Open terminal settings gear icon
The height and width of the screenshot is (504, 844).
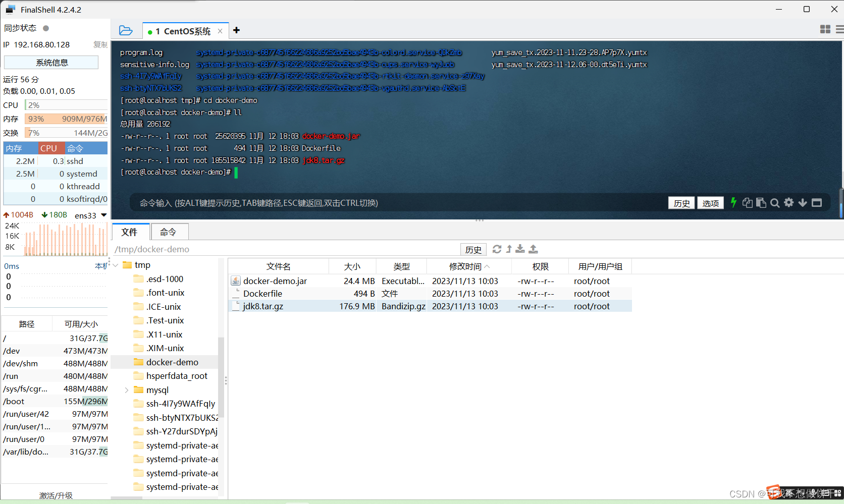pos(789,203)
